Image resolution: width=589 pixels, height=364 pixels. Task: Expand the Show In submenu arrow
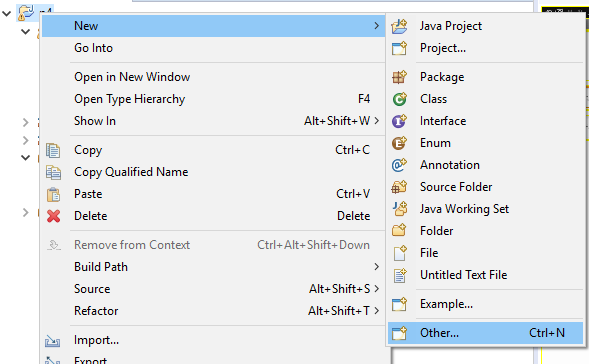coord(377,121)
